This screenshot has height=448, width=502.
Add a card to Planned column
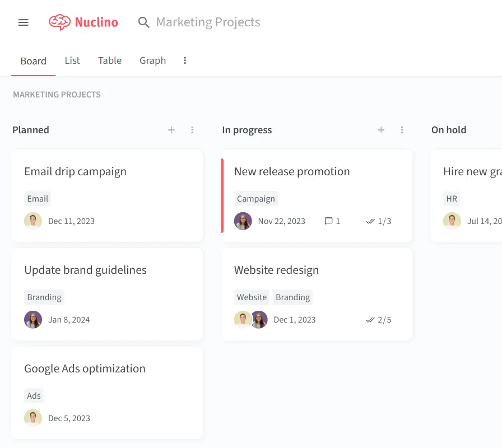coord(171,130)
